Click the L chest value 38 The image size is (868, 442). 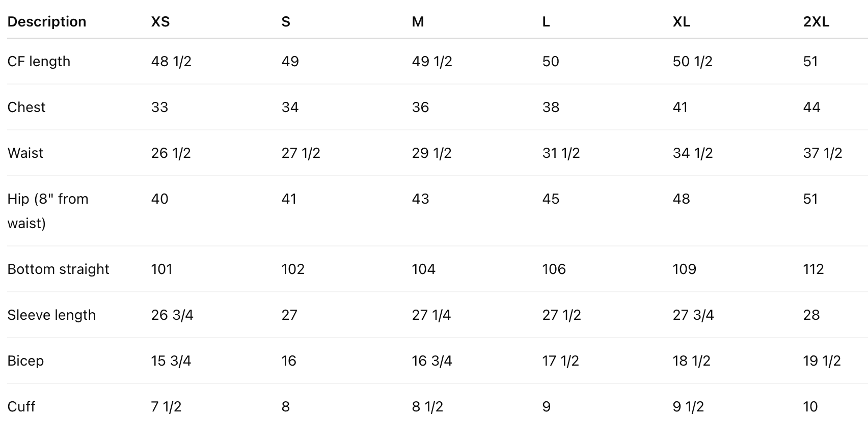(x=551, y=107)
